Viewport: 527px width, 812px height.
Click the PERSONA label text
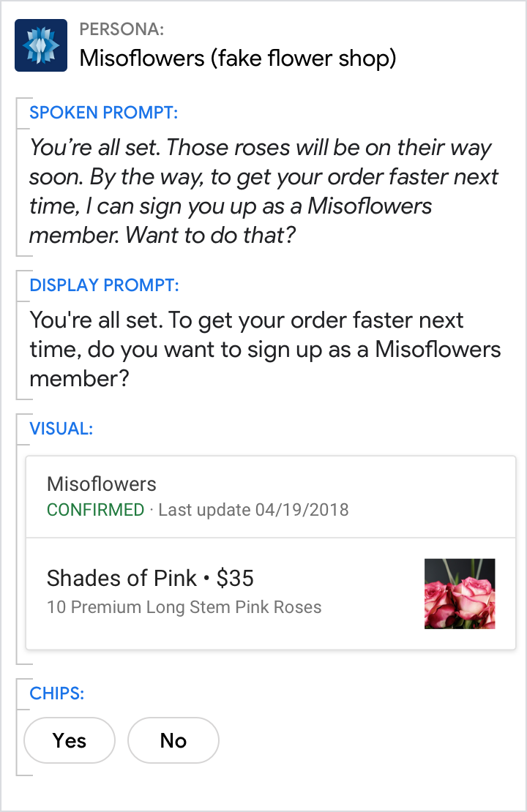pyautogui.click(x=122, y=29)
